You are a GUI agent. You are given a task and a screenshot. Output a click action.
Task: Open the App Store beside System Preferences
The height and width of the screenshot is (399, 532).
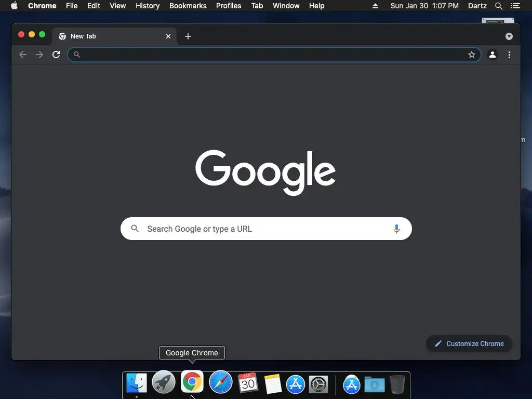coord(296,384)
